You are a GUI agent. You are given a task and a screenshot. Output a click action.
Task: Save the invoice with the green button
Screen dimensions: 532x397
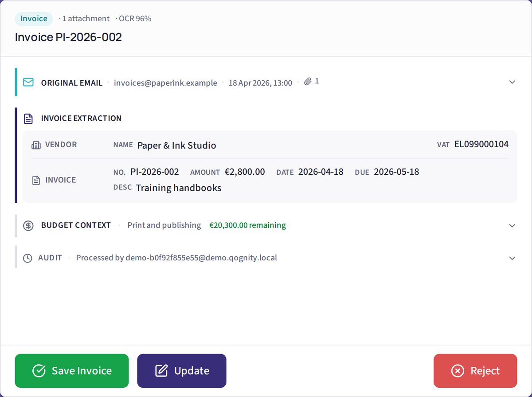tap(72, 371)
